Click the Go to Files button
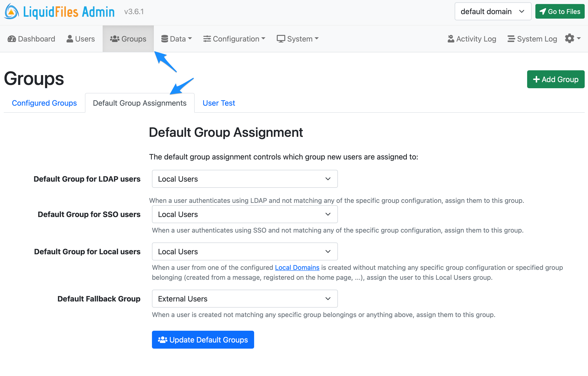588x376 pixels. pos(560,11)
